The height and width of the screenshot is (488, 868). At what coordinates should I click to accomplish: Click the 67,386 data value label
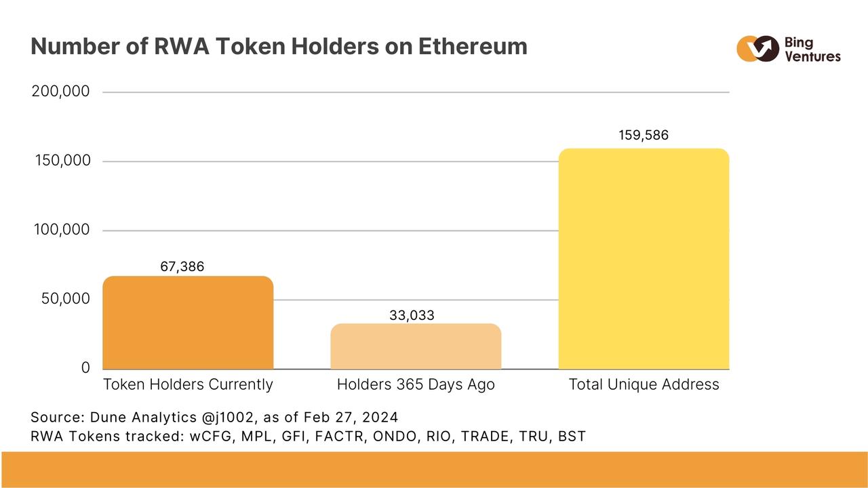[182, 266]
